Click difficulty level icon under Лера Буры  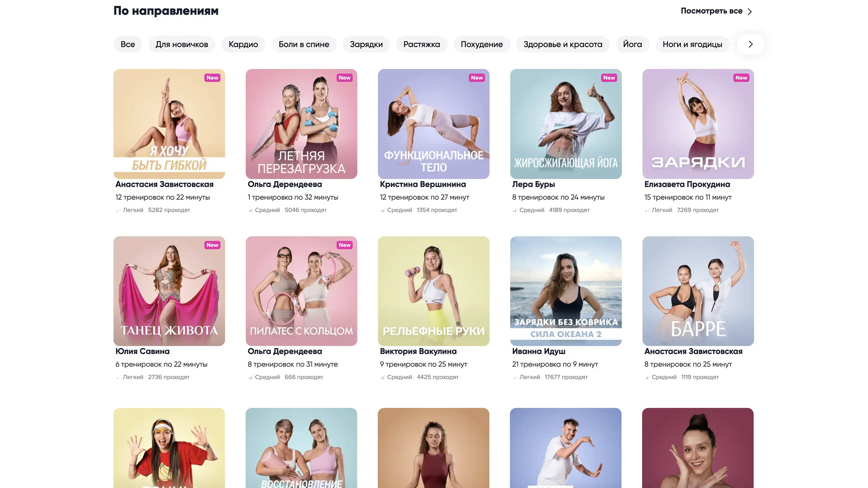514,210
